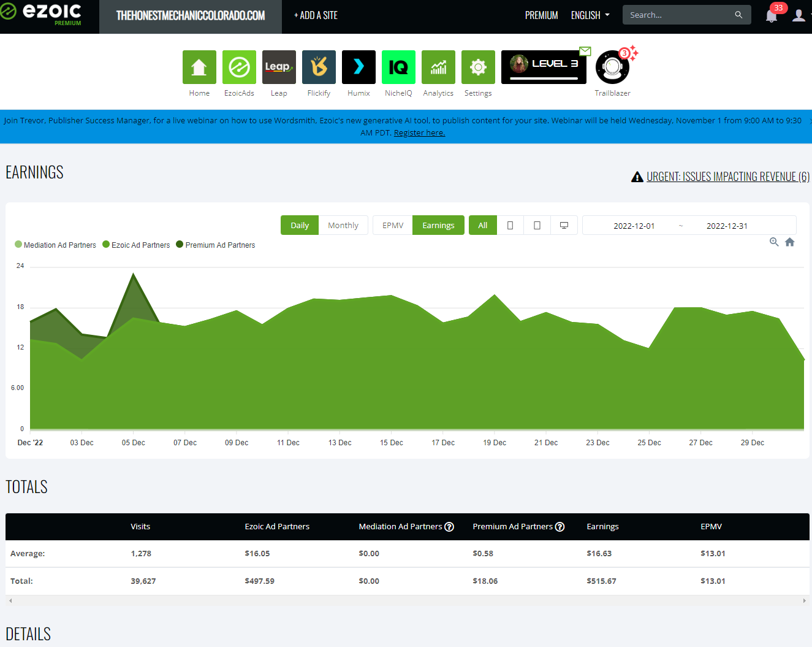Toggle Premium Ad Partners legend series
Screen dimensions: 812x647
point(216,245)
